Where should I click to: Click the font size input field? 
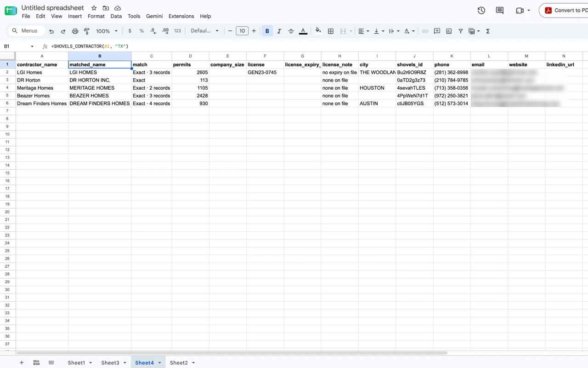click(242, 31)
